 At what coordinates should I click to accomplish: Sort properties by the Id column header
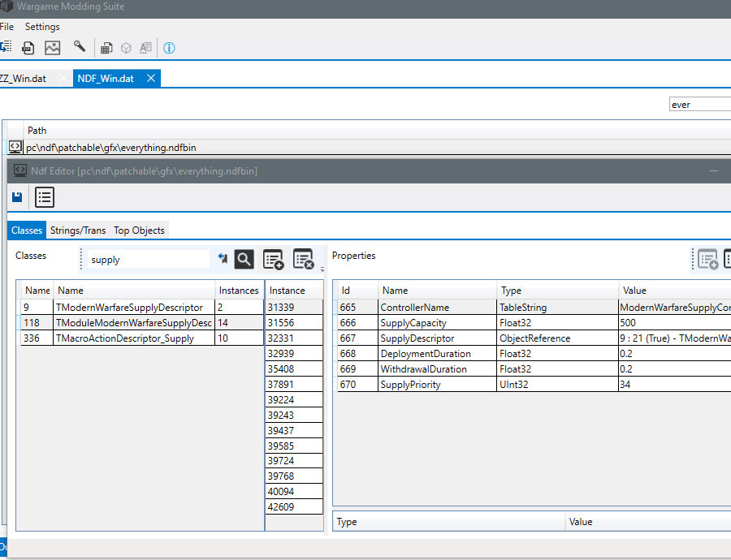357,291
